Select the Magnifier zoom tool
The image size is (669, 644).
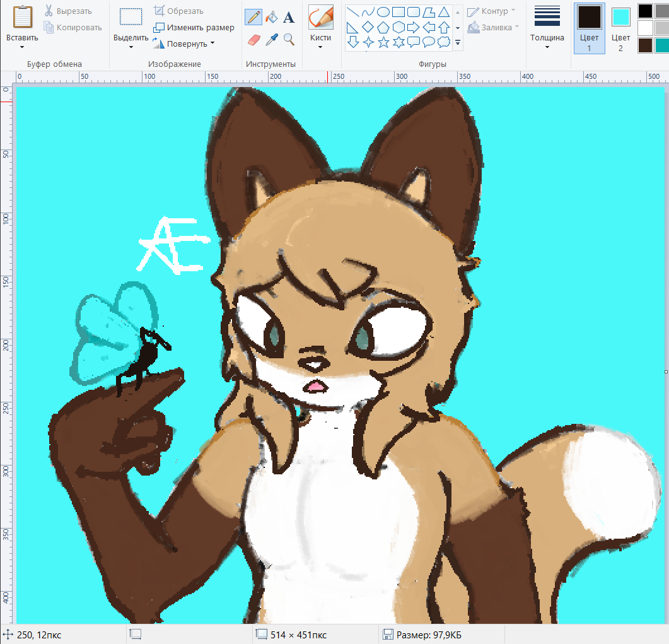point(289,40)
